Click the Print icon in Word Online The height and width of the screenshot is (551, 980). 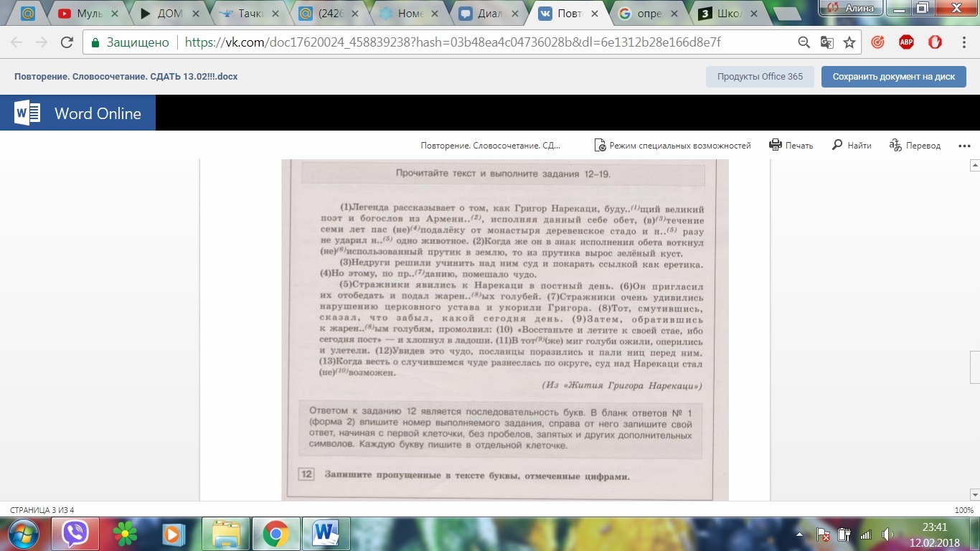click(x=775, y=145)
